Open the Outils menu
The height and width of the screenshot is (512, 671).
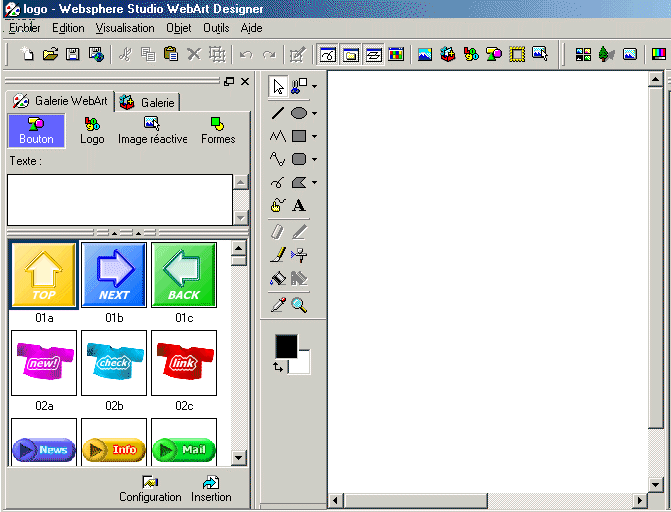click(x=216, y=28)
